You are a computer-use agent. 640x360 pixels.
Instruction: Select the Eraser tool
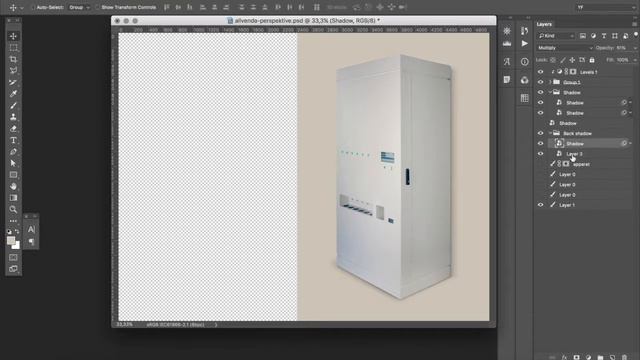coord(13,129)
